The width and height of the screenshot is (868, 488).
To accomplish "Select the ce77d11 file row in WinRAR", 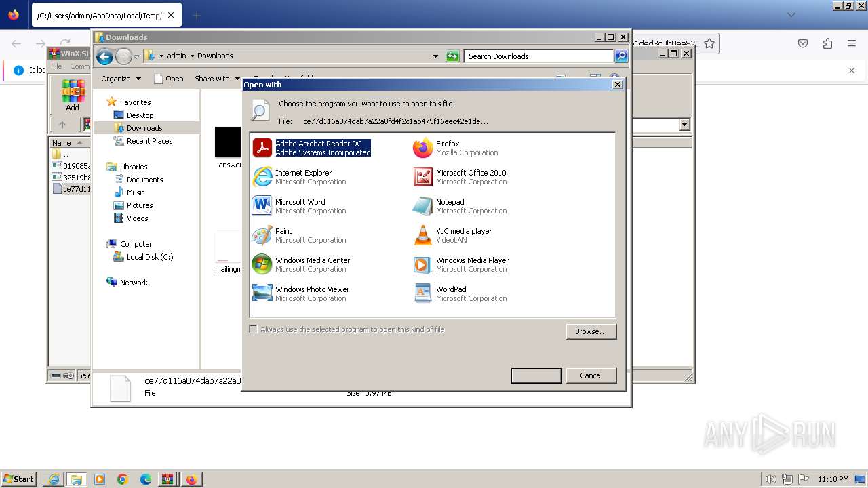I will [71, 189].
